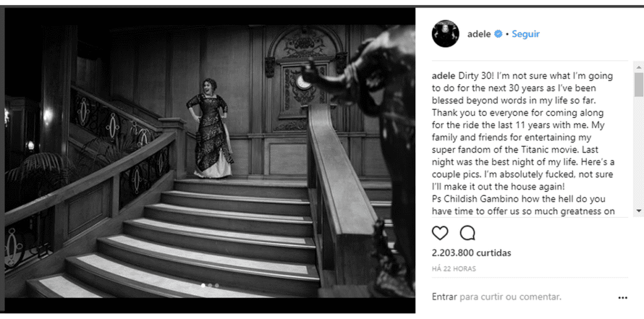Select the first carousel dot indicator
644x319 pixels.
[203, 285]
